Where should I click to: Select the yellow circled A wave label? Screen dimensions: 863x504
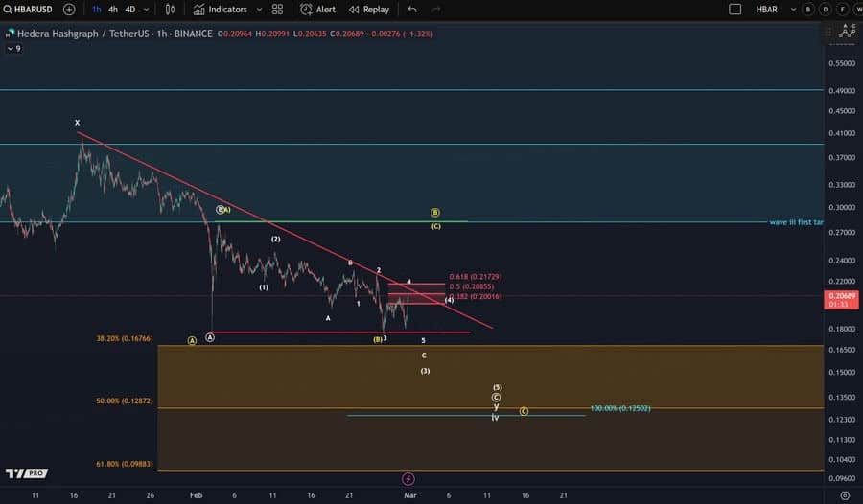[x=192, y=340]
